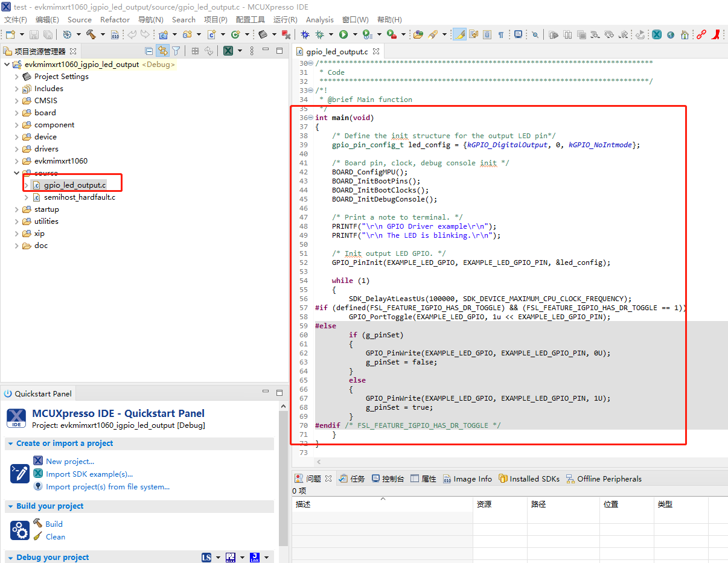Image resolution: width=728 pixels, height=563 pixels.
Task: Click the globe web browser icon in toolbar
Action: 671,35
